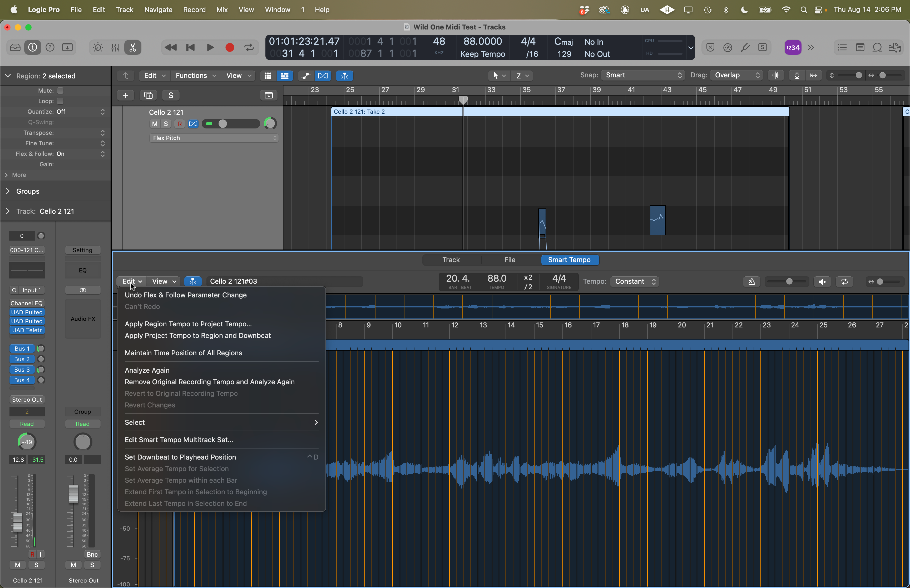Image resolution: width=910 pixels, height=588 pixels.
Task: Click Go to Beginning transport button
Action: tap(190, 47)
